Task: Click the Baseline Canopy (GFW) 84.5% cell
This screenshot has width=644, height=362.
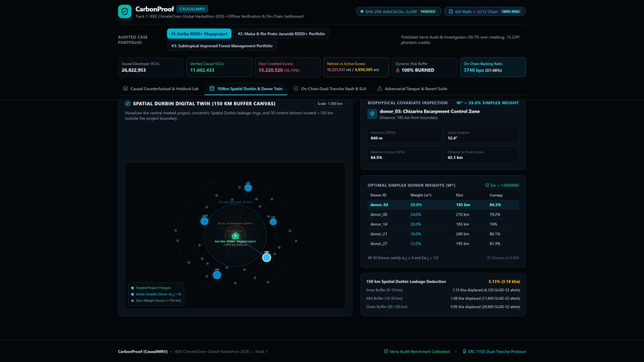Action: pyautogui.click(x=404, y=154)
